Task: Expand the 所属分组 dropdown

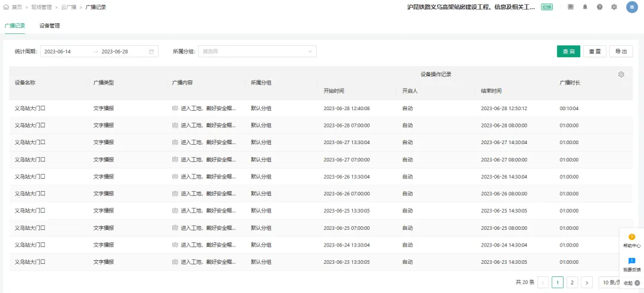Action: point(257,51)
